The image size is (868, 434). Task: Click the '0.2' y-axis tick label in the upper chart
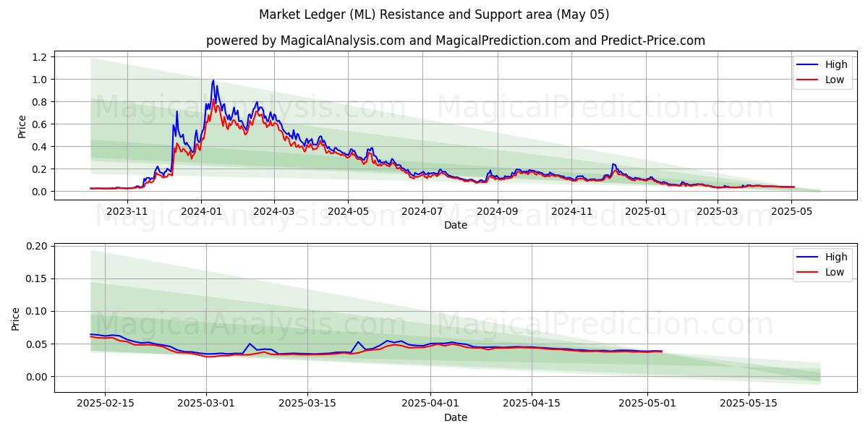click(x=40, y=169)
